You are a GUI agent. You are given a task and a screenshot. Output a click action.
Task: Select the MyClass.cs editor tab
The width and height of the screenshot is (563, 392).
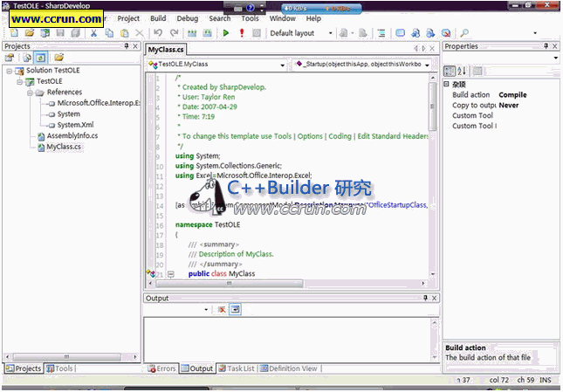pyautogui.click(x=166, y=50)
